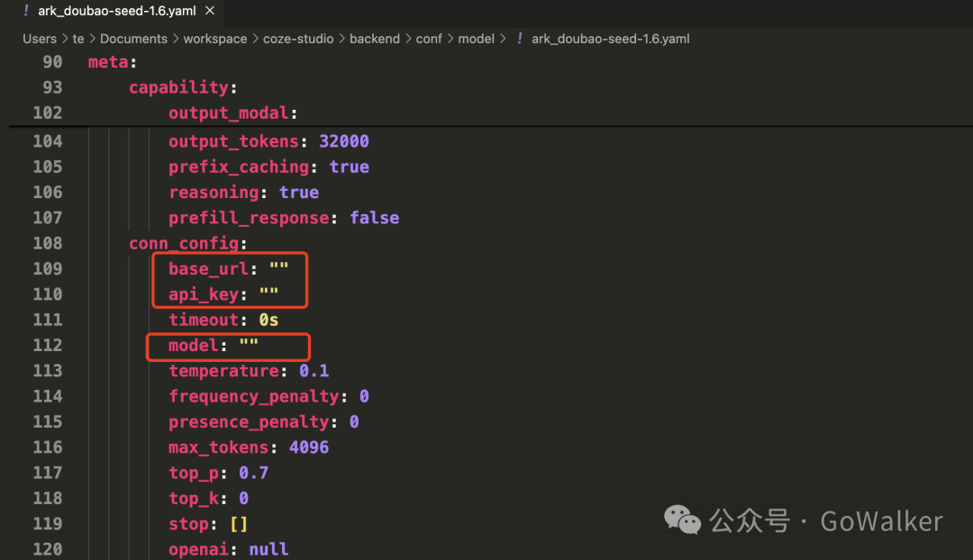973x560 pixels.
Task: Click the false value of prefill_response
Action: click(x=374, y=218)
